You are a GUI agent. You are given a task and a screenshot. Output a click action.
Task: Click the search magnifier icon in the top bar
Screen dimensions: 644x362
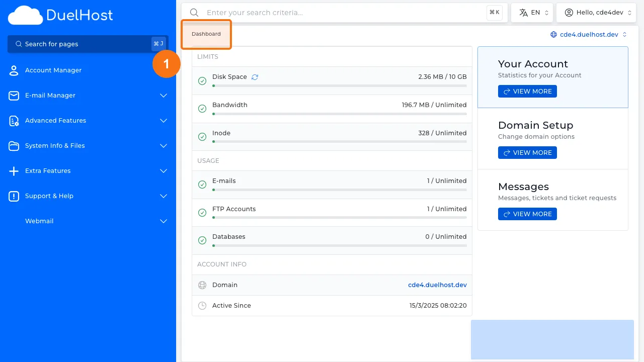point(194,12)
